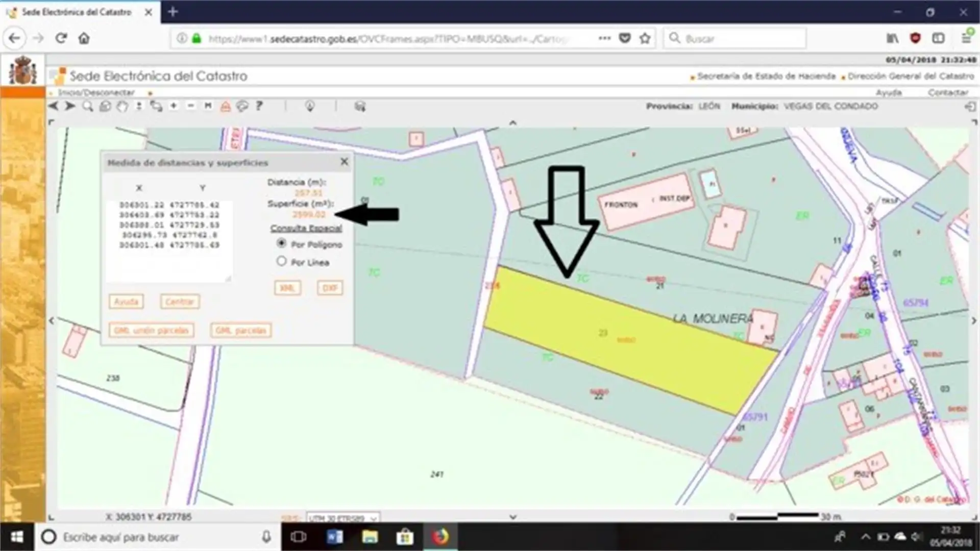Click the M measure tool icon
This screenshot has width=980, height=551.
[208, 106]
